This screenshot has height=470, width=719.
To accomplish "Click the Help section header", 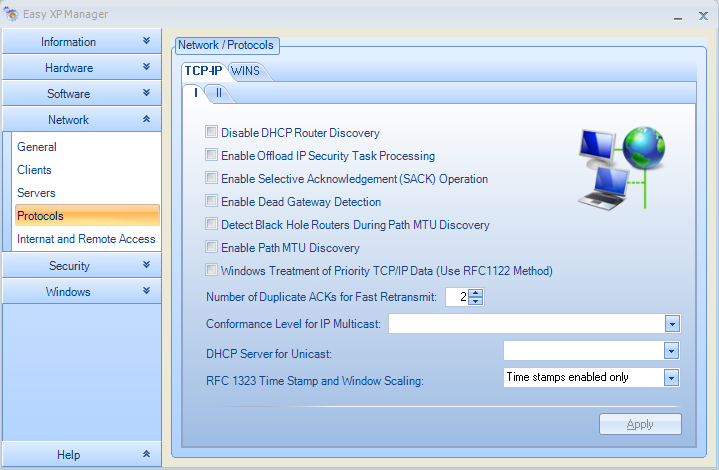I will tap(82, 454).
